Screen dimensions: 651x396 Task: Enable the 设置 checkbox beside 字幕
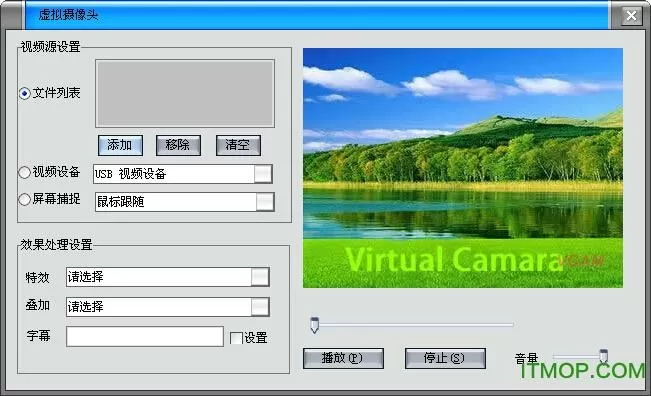(236, 338)
